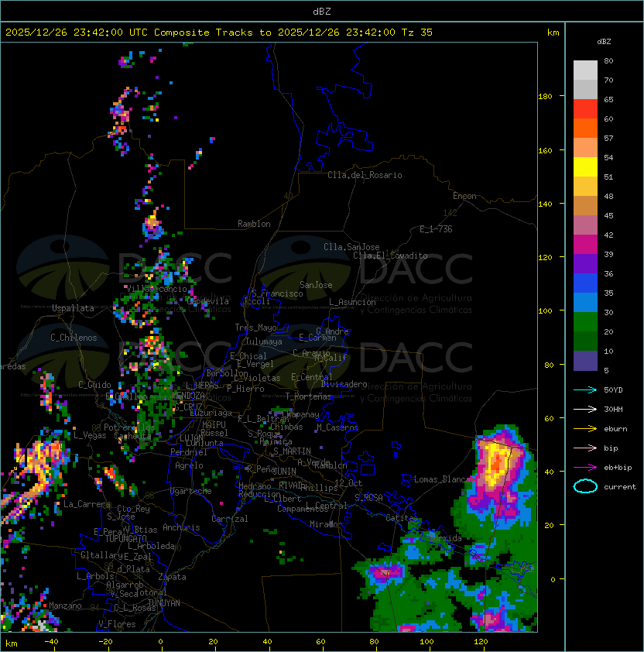Screen dimensions: 644x652
Task: Click the 'Ramblon' map label
Action: tap(254, 224)
